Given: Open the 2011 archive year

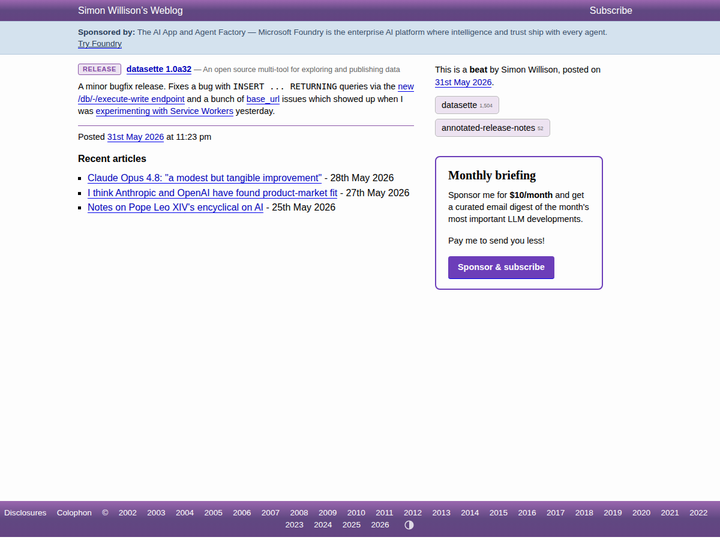Looking at the screenshot, I should 384,513.
